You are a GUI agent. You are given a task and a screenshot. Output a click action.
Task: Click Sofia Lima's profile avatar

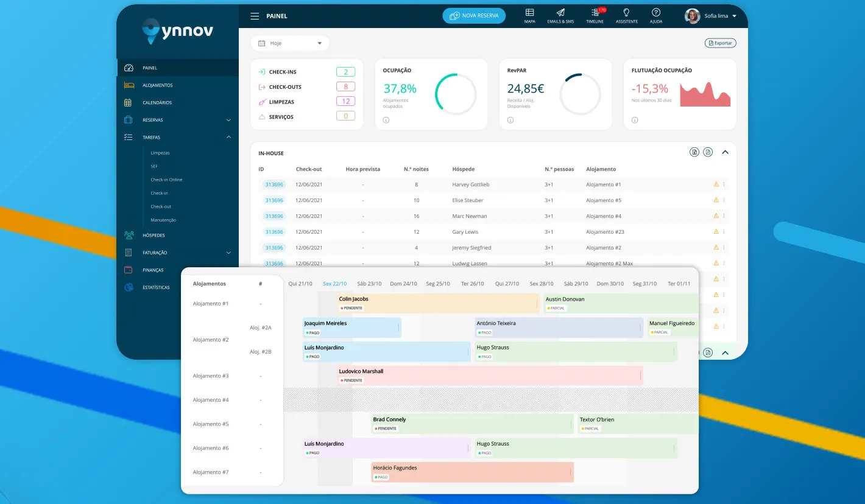coord(692,16)
